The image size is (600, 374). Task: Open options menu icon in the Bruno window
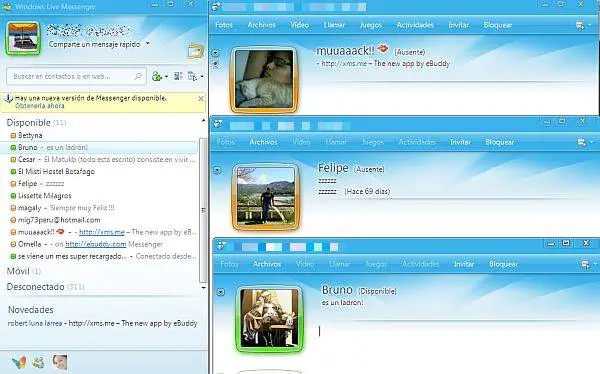[x=585, y=265]
